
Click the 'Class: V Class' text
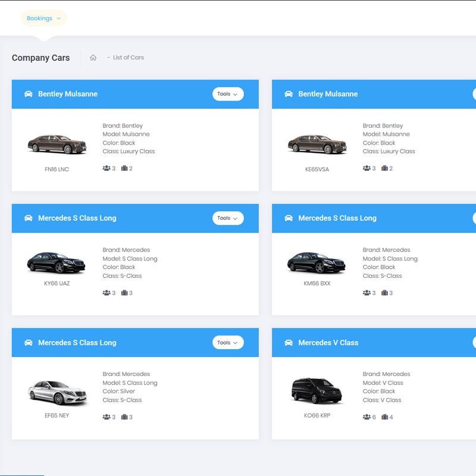click(382, 400)
